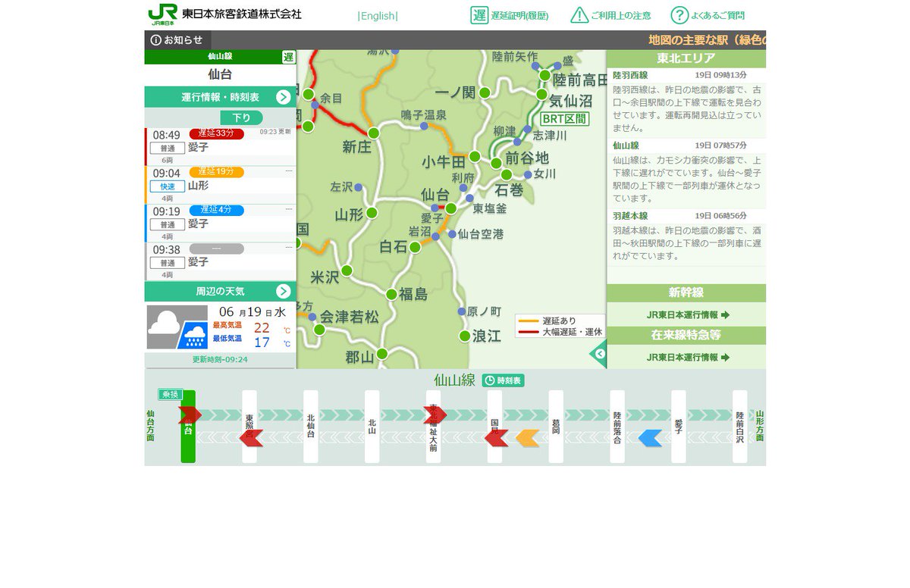Screen dimensions: 910x588
Task: Select the 09:19 愛子 train with 遅延4分
Action: point(221,222)
